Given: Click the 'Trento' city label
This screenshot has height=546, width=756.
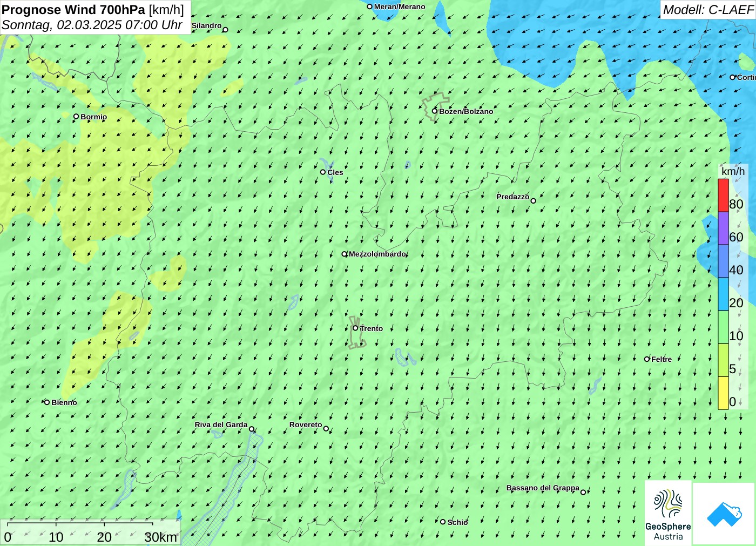Looking at the screenshot, I should [x=372, y=328].
